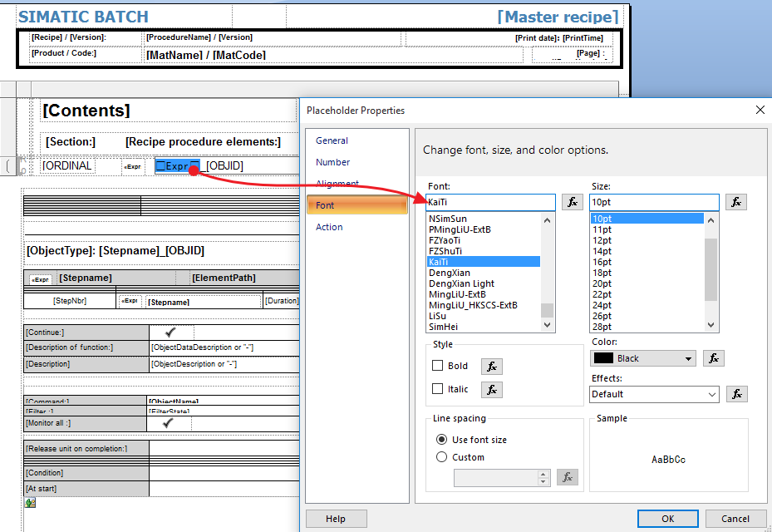Open expression editor for Font field

click(572, 202)
